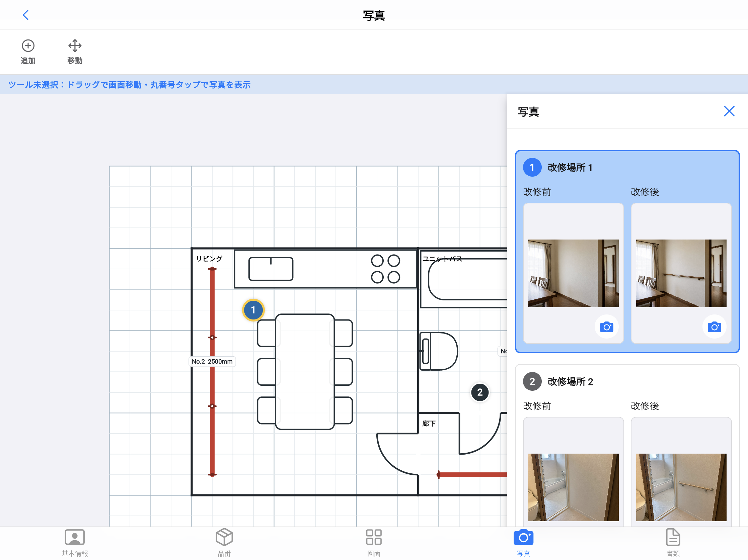
Task: Tap the bathtub symbol in the unit bath
Action: click(x=468, y=280)
